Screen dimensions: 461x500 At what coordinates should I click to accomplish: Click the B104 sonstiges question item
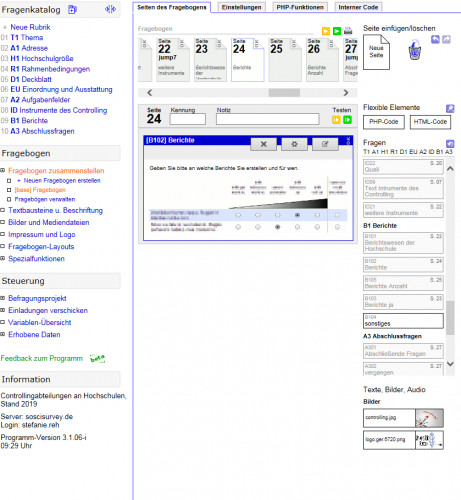point(403,321)
